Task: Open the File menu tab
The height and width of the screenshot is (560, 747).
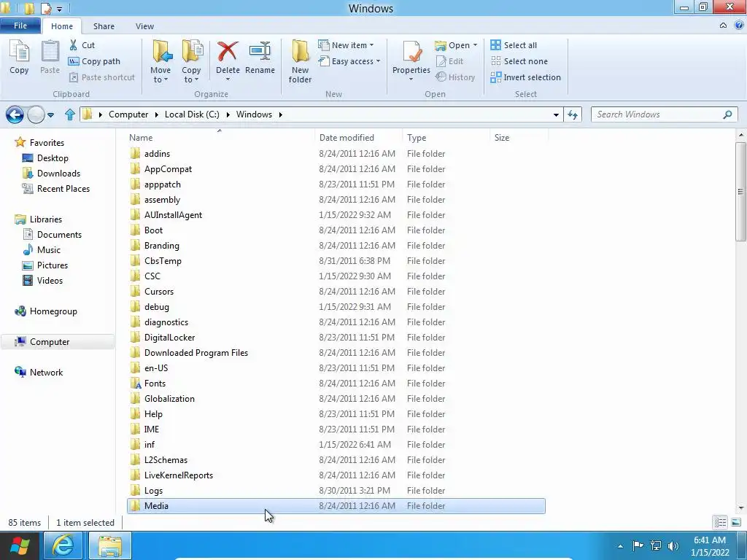Action: [x=20, y=26]
